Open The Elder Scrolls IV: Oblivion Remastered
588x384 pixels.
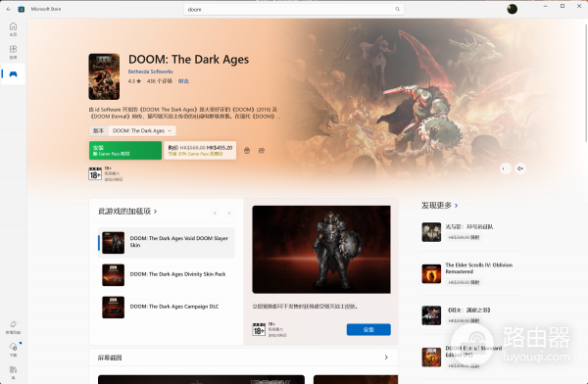pos(470,273)
